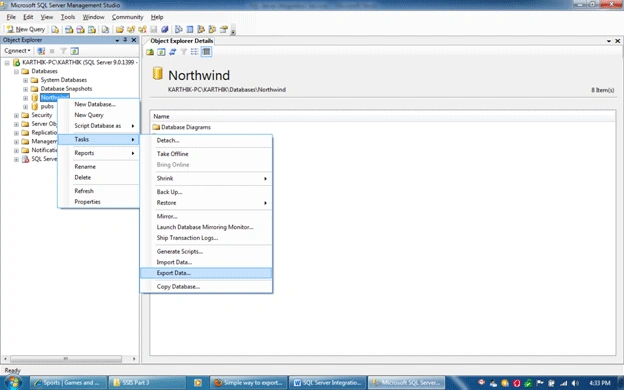Switch Details pane to List view
The image size is (624, 390).
pos(195,52)
